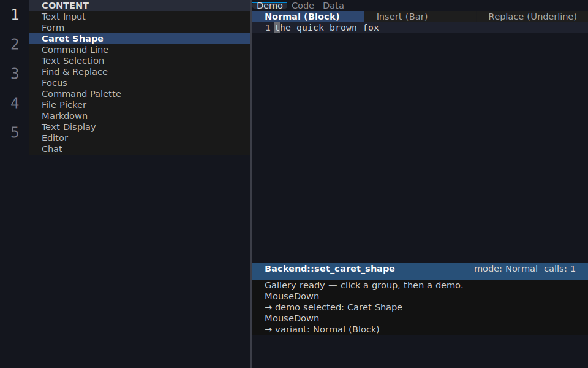Click the 'calls: 1' status text
Image resolution: width=588 pixels, height=368 pixels.
pos(559,269)
